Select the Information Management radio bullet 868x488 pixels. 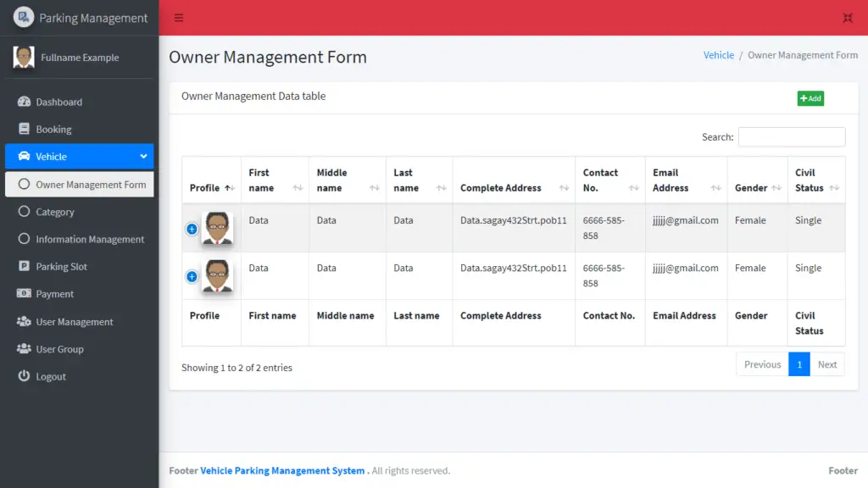[x=24, y=239]
